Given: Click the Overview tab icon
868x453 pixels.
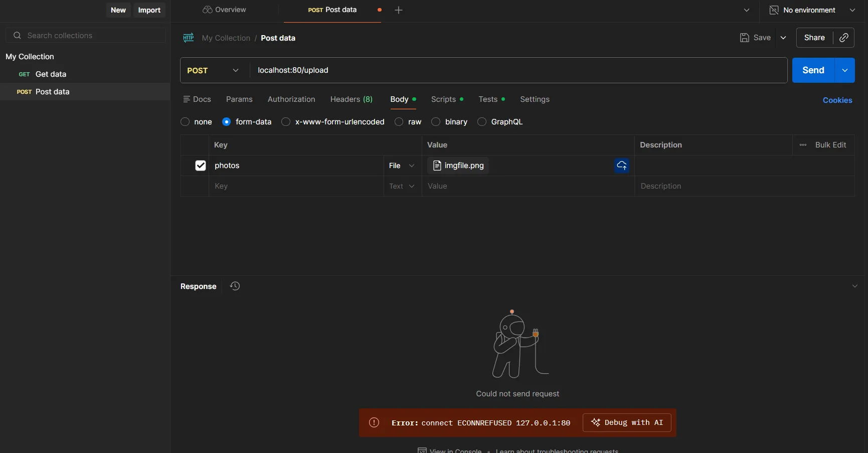Looking at the screenshot, I should (207, 10).
